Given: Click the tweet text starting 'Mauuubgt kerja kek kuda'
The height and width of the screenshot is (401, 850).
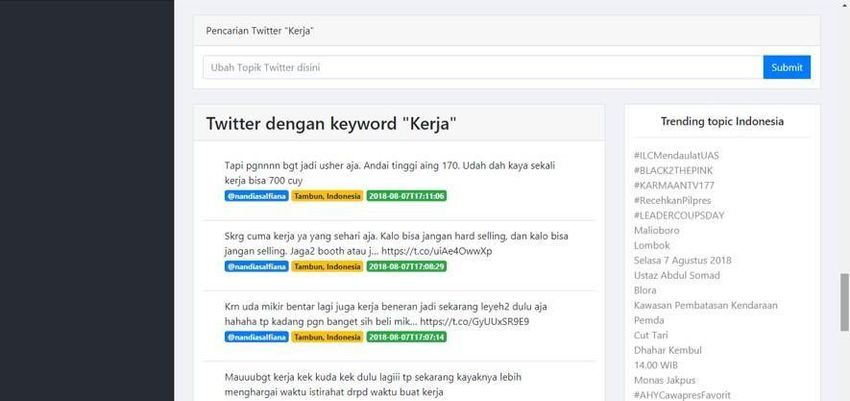Looking at the screenshot, I should coord(373,384).
